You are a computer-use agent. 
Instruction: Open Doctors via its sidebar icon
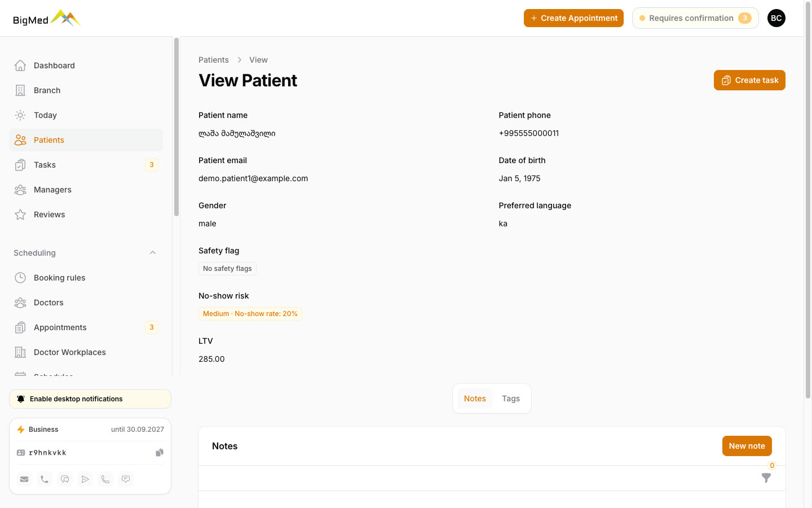[x=20, y=303]
